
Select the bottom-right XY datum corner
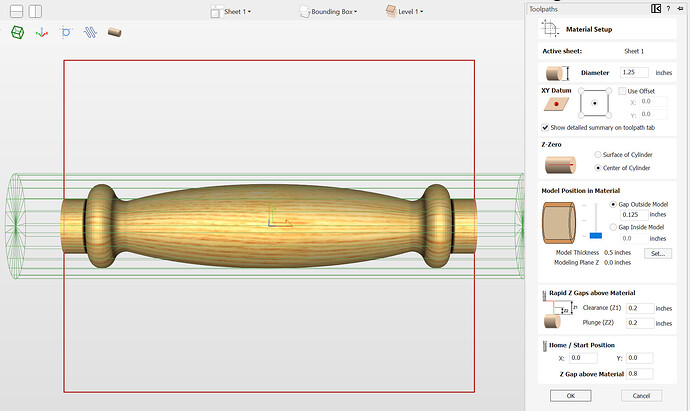tap(609, 115)
